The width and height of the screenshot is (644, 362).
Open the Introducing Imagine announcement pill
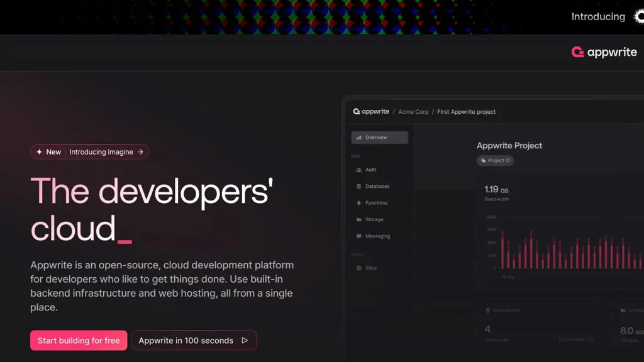point(101,151)
